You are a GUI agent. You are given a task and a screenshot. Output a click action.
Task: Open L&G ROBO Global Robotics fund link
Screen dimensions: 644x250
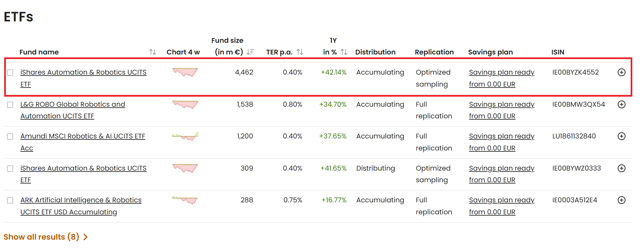click(73, 110)
